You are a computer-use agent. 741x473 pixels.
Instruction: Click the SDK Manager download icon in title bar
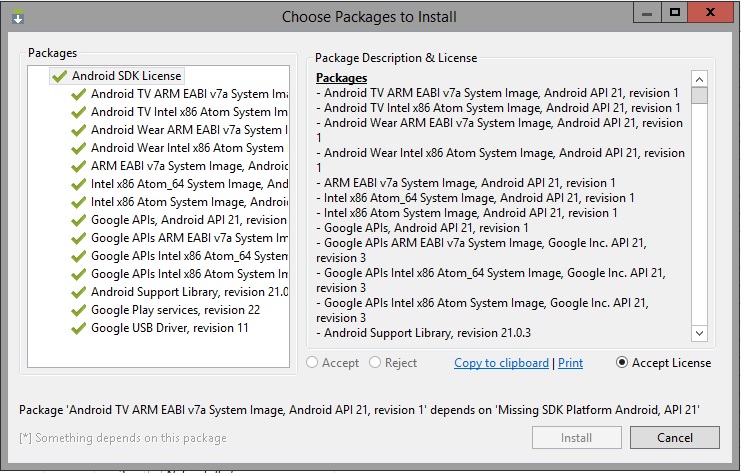17,16
